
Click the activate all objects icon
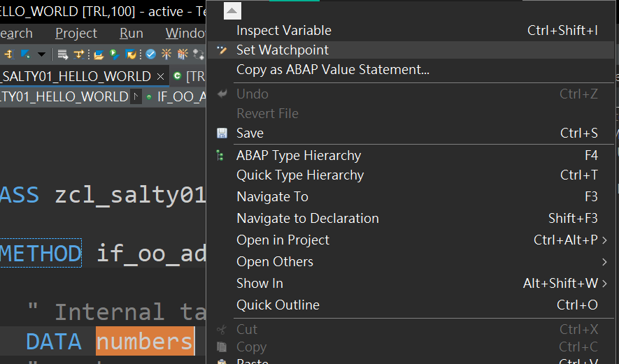183,54
